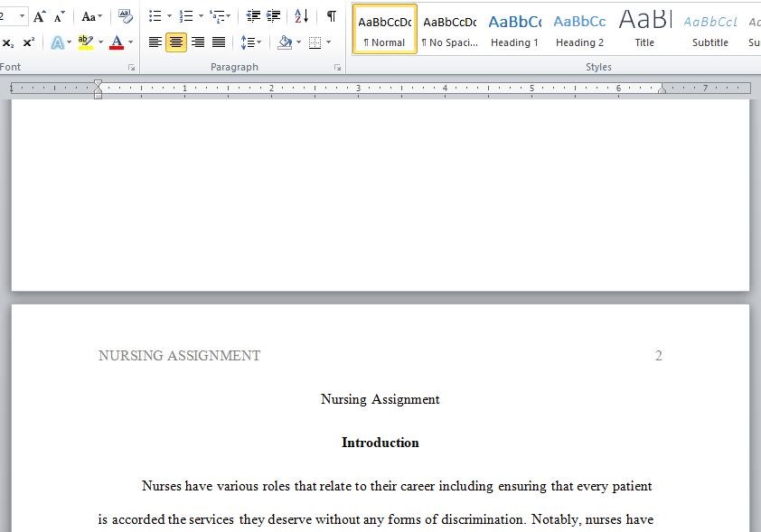
Task: Apply the Heading 2 style
Action: click(579, 29)
